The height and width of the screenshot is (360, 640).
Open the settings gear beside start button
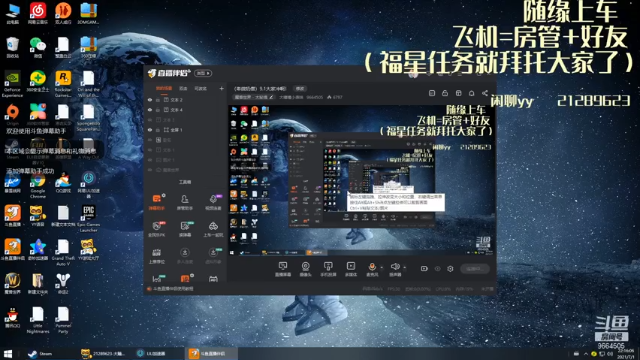coord(450,269)
